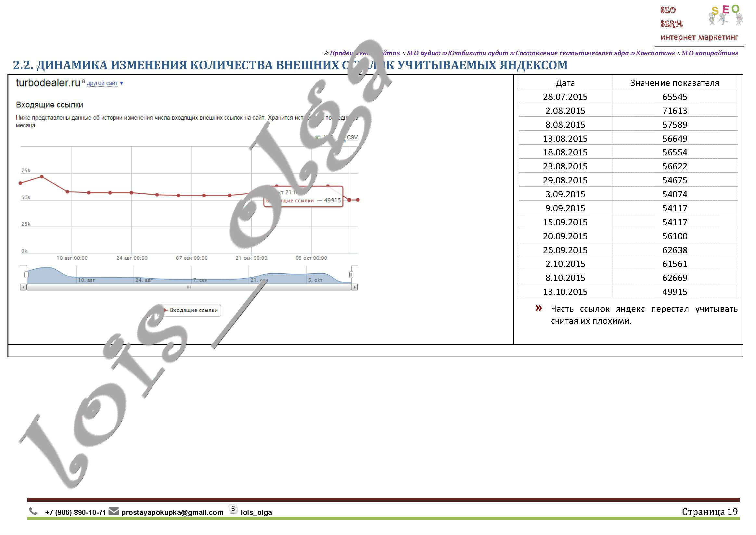Click the green Excel export icon
Screen dimensions: 756x535
tap(317, 138)
